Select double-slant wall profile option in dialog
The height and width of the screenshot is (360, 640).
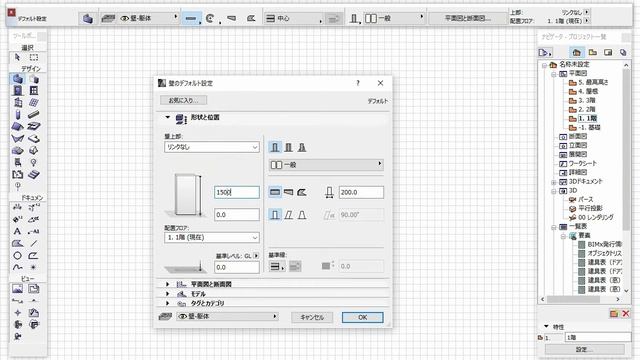click(x=302, y=215)
